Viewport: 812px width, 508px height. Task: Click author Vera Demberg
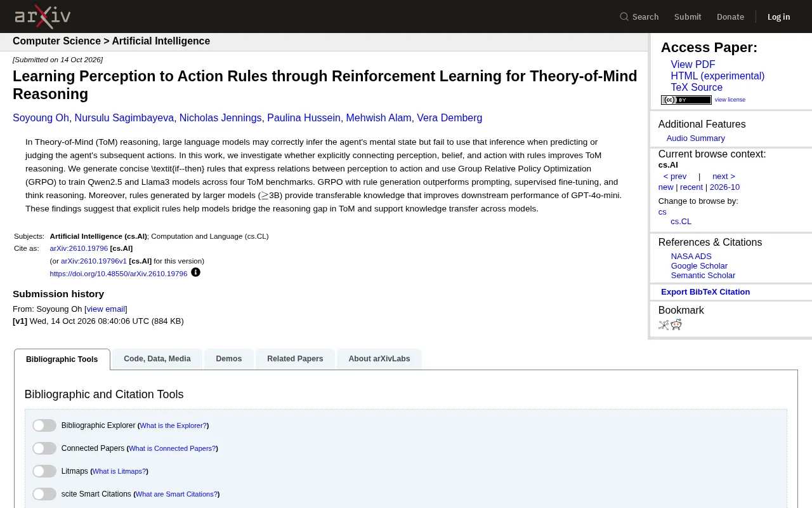pos(449,118)
